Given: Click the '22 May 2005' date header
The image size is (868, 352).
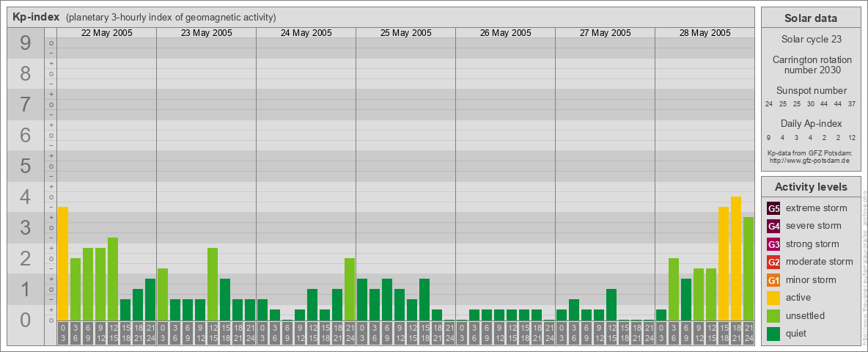Looking at the screenshot, I should (107, 33).
